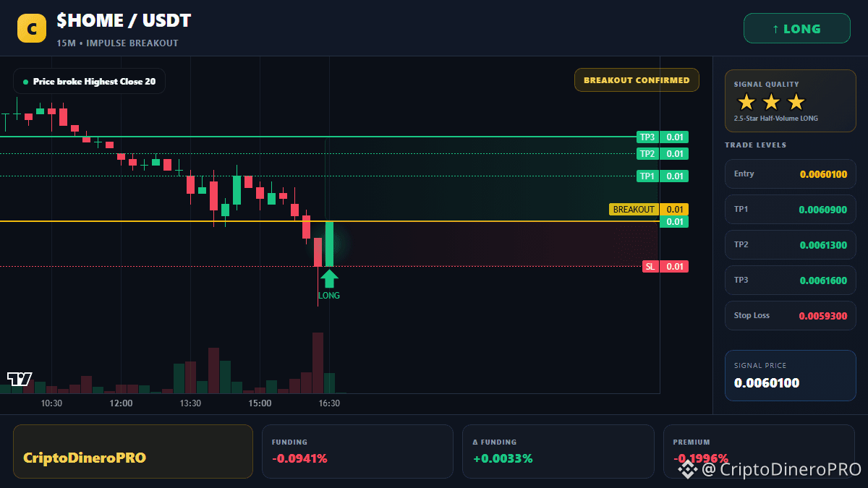
Task: Click the 16:30 time axis label
Action: tap(329, 403)
